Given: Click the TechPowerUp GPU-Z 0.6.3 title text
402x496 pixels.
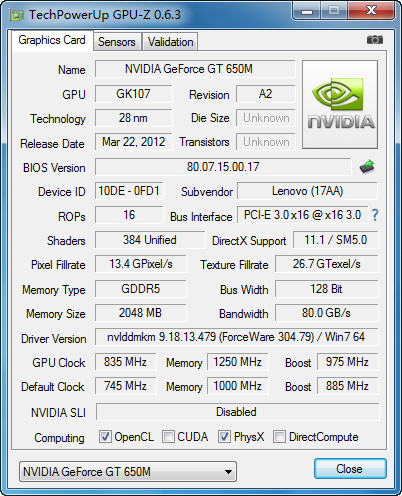Looking at the screenshot, I should tap(105, 15).
